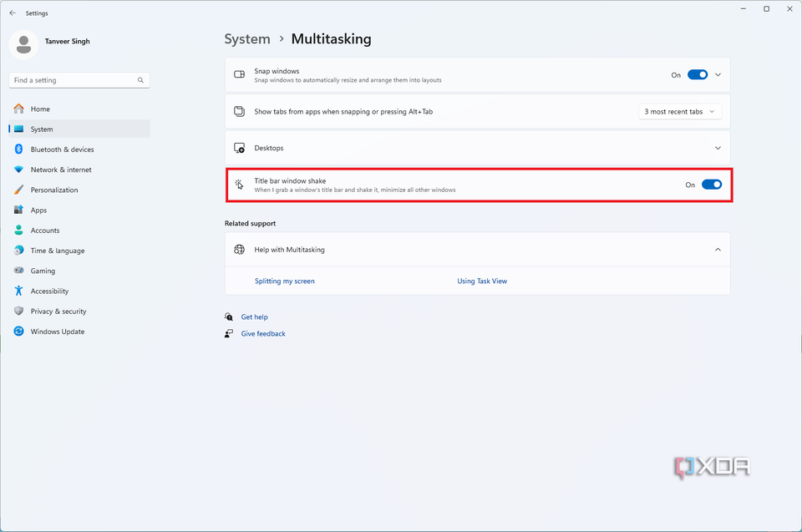Collapse Help with Multitasking section
802x532 pixels.
coord(717,250)
